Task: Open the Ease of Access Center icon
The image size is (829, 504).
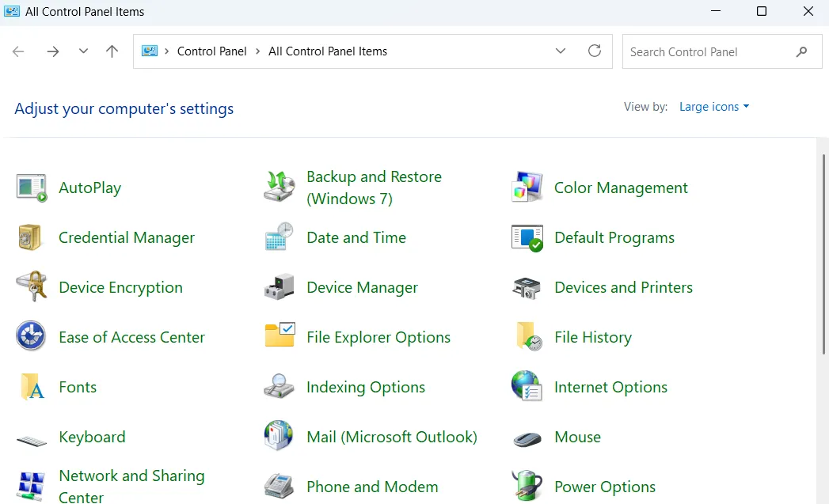Action: 31,337
